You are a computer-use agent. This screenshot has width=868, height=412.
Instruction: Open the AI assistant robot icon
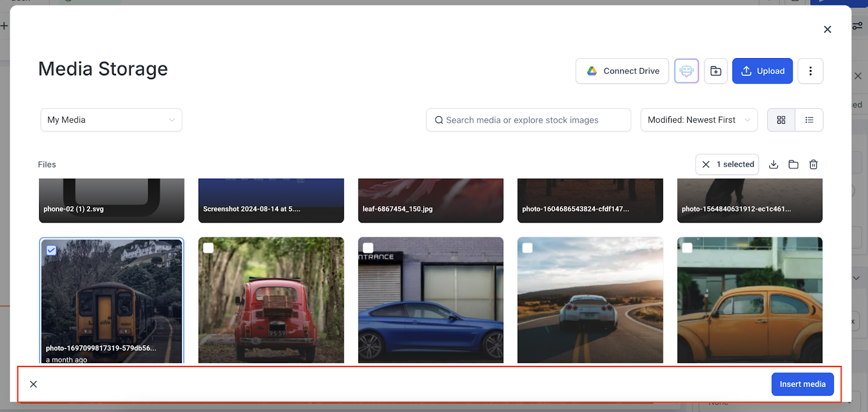coord(687,71)
